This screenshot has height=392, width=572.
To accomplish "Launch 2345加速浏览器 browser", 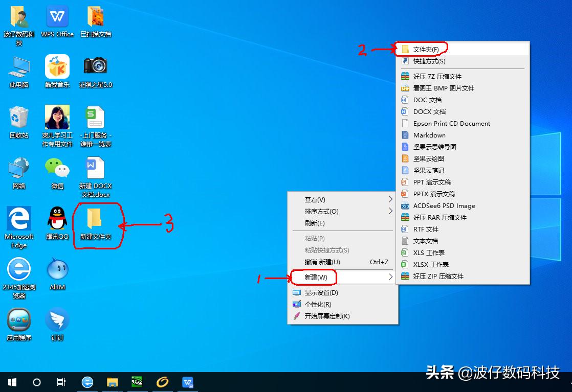I will (x=19, y=267).
